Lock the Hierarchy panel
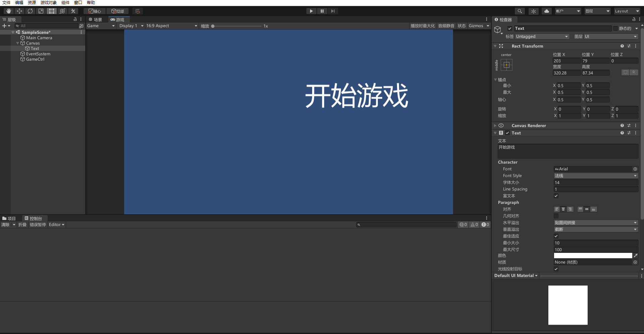 75,19
